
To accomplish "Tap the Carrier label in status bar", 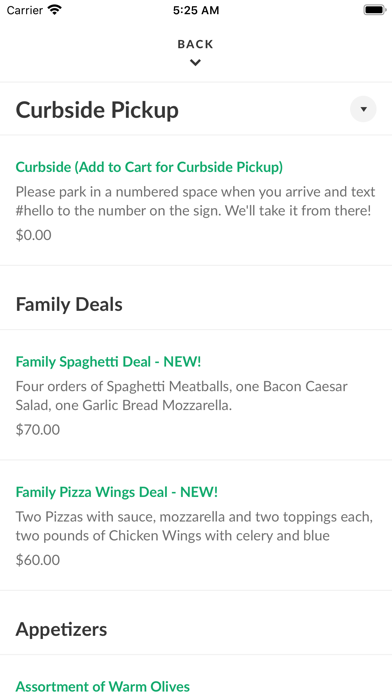I will coord(25,10).
